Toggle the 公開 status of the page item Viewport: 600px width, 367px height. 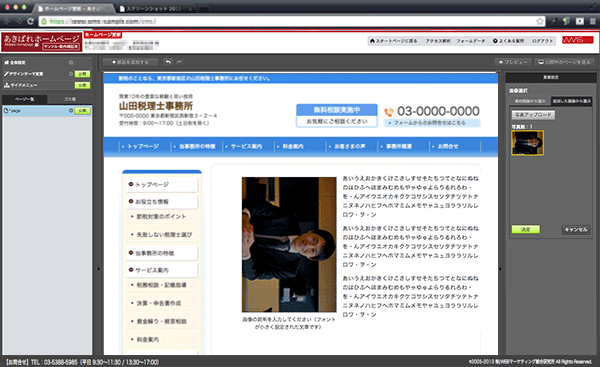pos(82,111)
